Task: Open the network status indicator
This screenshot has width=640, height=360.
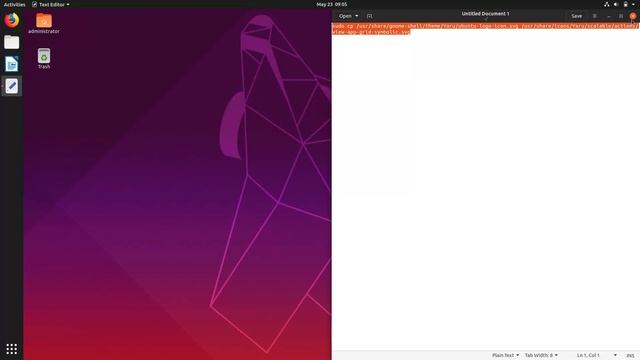Action: [607, 4]
